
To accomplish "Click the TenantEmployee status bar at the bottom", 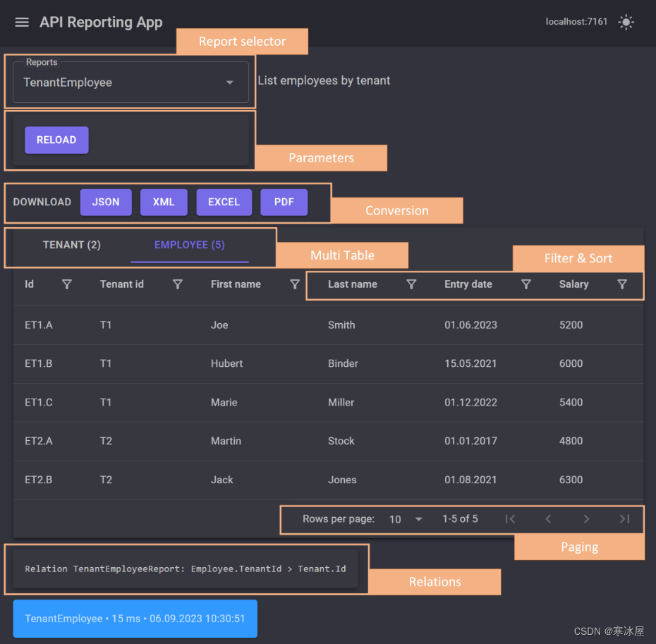I will pos(135,619).
